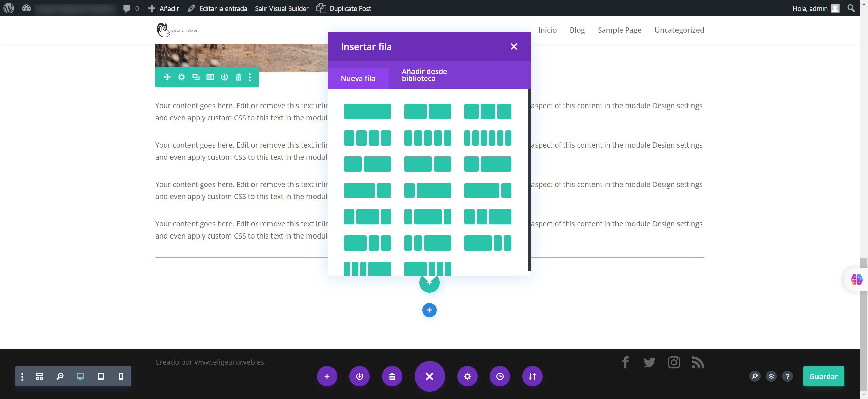Viewport: 868px width, 399px height.
Task: Switch to Añadir desde biblioteca tab
Action: (424, 75)
